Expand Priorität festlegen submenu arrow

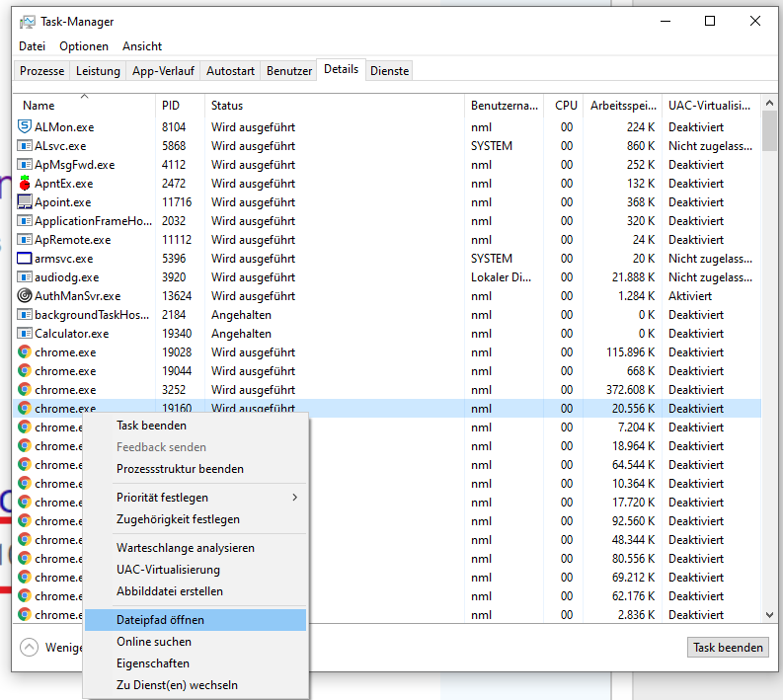point(295,498)
